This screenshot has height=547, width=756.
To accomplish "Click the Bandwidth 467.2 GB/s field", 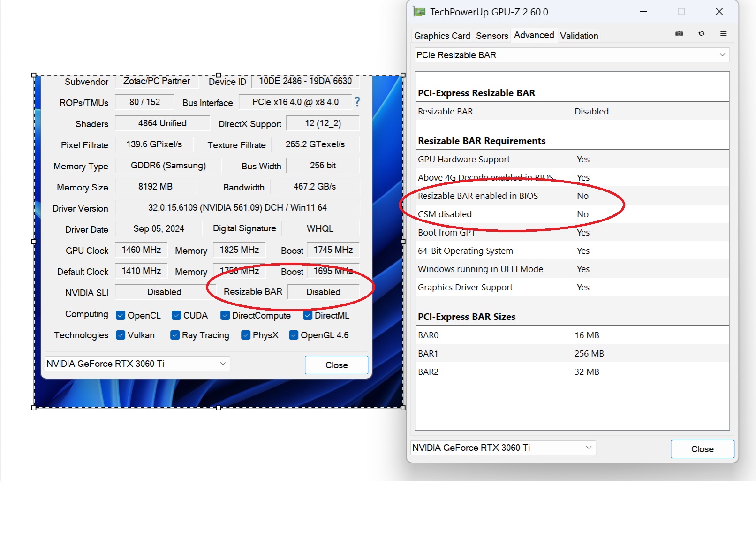I will pos(315,186).
